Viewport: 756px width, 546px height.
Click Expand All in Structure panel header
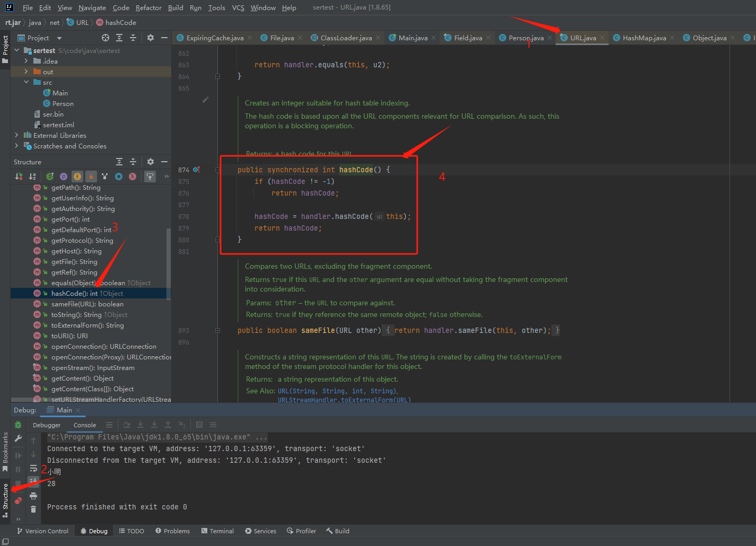pos(119,162)
